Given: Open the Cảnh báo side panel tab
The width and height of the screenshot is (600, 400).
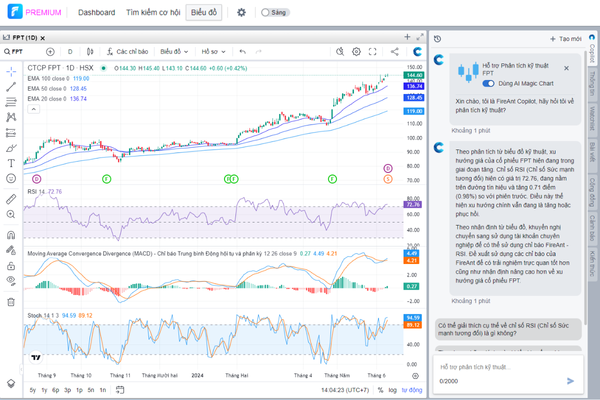Looking at the screenshot, I should [592, 229].
